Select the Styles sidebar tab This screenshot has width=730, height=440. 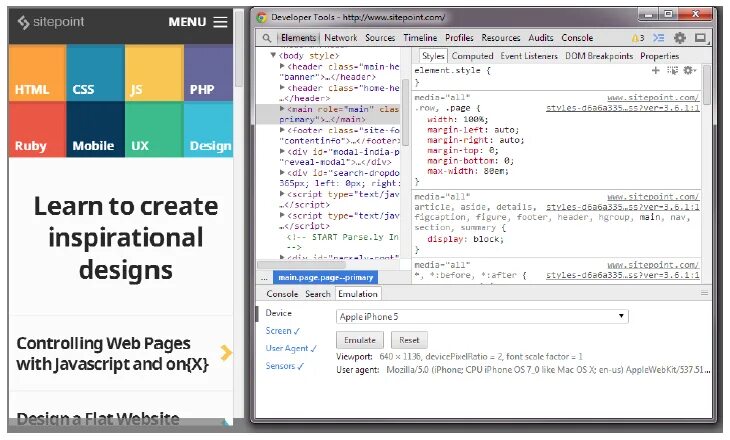coord(433,56)
